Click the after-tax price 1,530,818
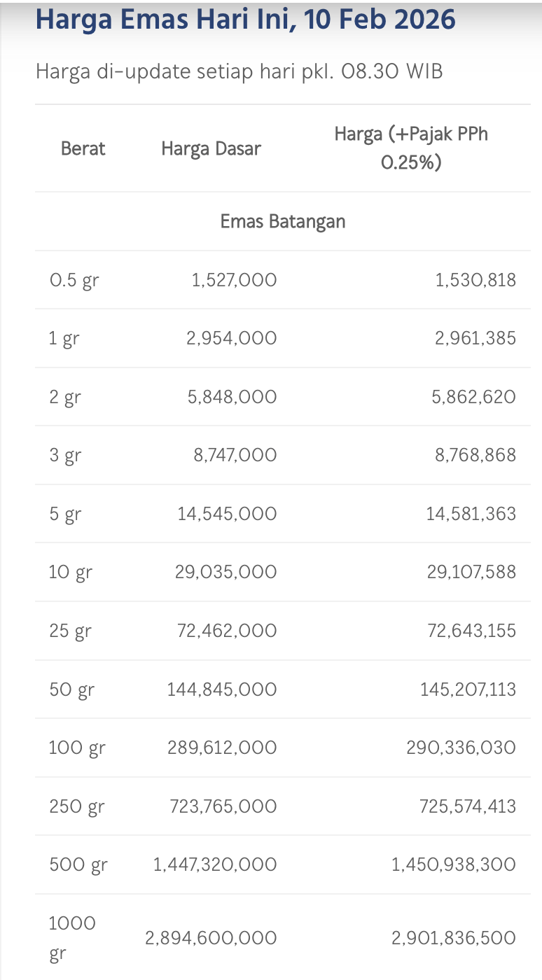This screenshot has height=980, width=542. coord(475,280)
